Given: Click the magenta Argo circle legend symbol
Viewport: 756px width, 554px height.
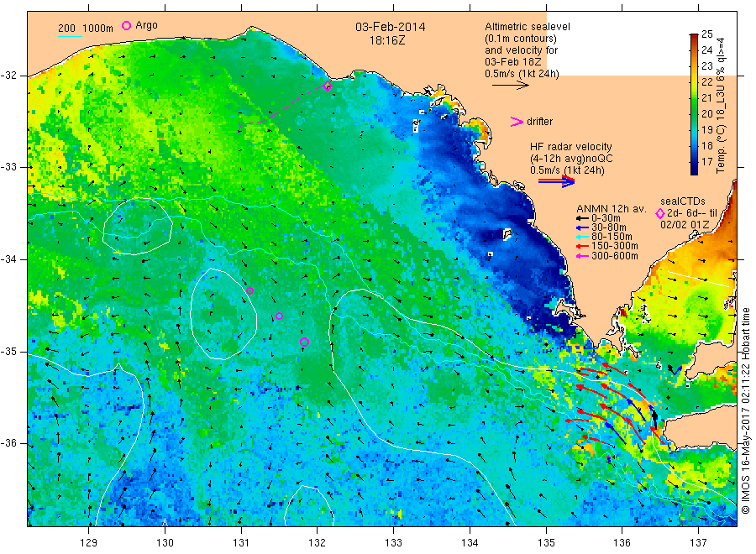Looking at the screenshot, I should 126,25.
